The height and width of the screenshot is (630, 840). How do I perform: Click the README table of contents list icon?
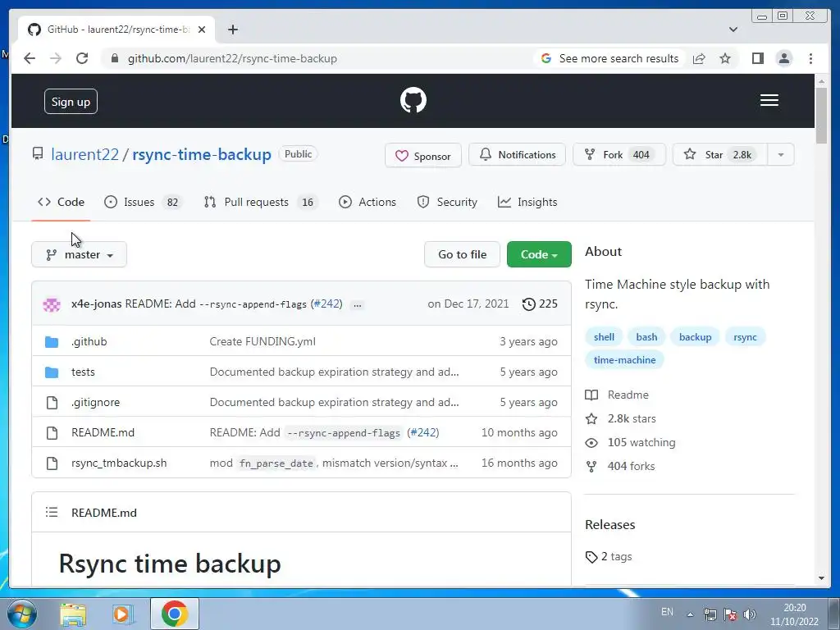tap(52, 512)
